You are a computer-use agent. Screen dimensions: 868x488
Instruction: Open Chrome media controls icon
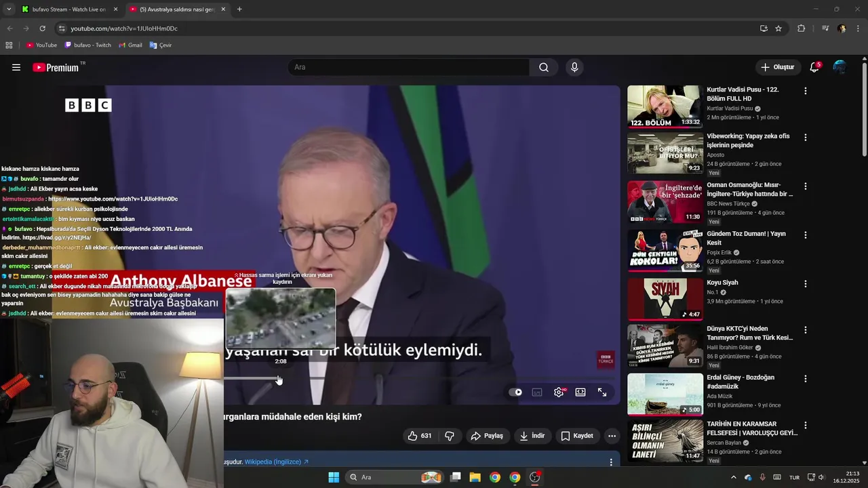pos(825,28)
